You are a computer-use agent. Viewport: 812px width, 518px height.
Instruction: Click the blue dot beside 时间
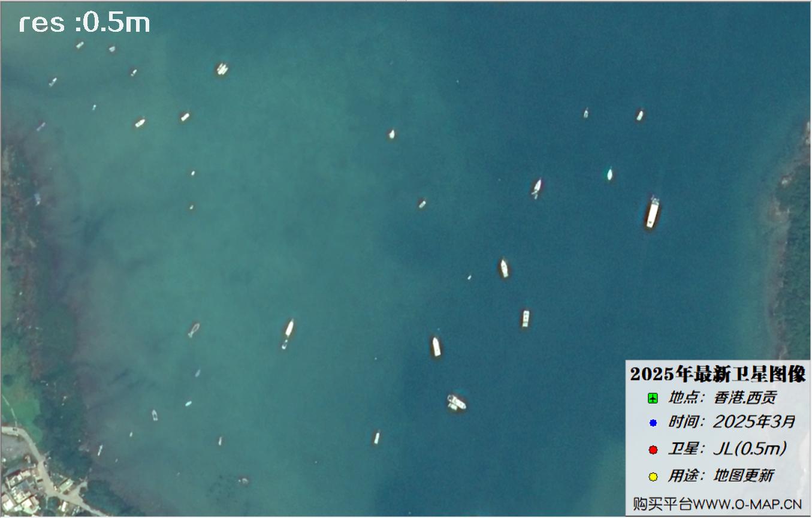tap(653, 423)
